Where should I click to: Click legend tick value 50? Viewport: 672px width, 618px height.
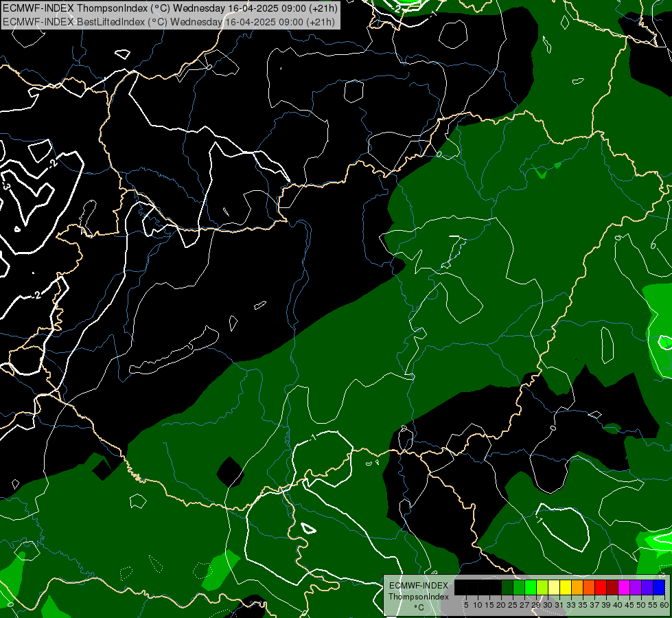point(640,605)
